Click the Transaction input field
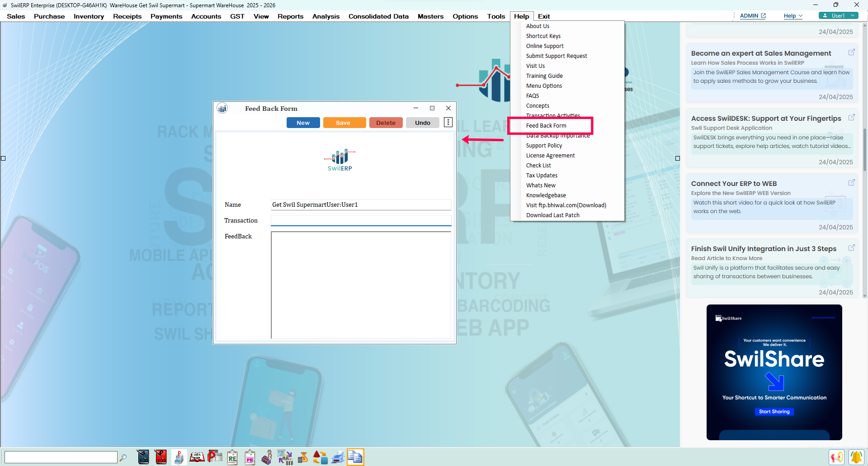 pos(361,220)
